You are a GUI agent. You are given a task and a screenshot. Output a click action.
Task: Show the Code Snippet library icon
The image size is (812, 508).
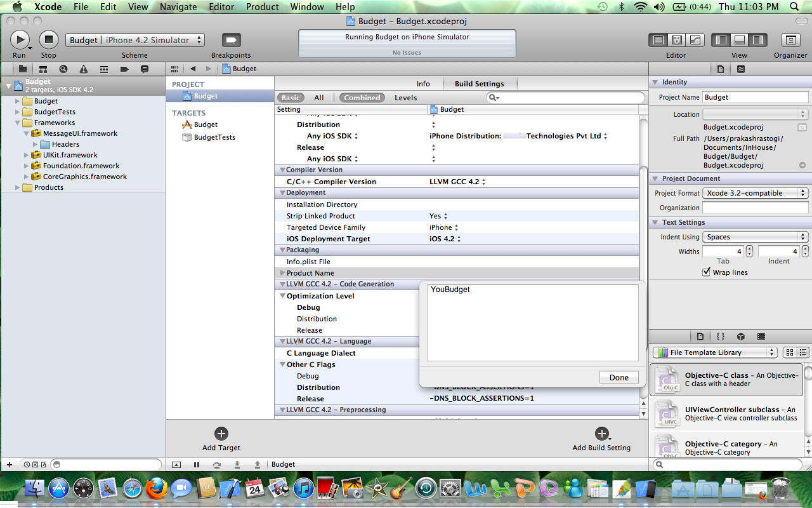click(721, 337)
